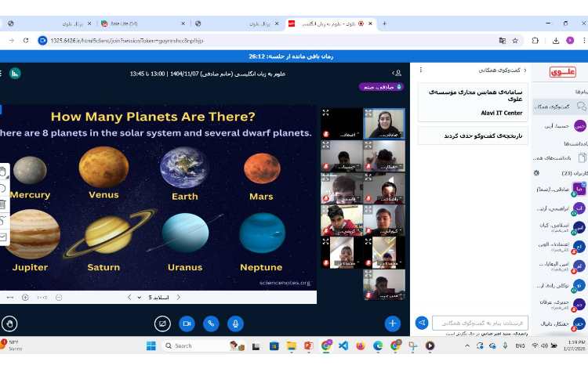Open the slide number dropdown
588x376 pixels.
coord(154,298)
